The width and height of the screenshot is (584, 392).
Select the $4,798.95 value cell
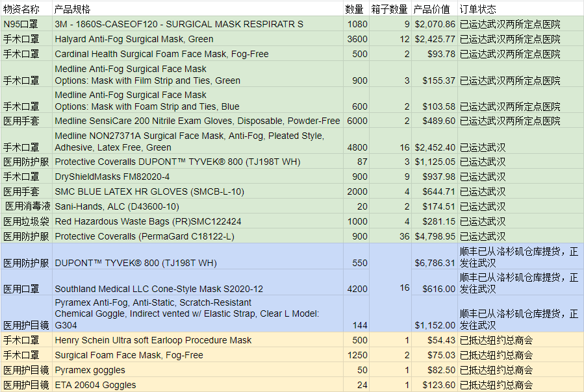click(435, 236)
